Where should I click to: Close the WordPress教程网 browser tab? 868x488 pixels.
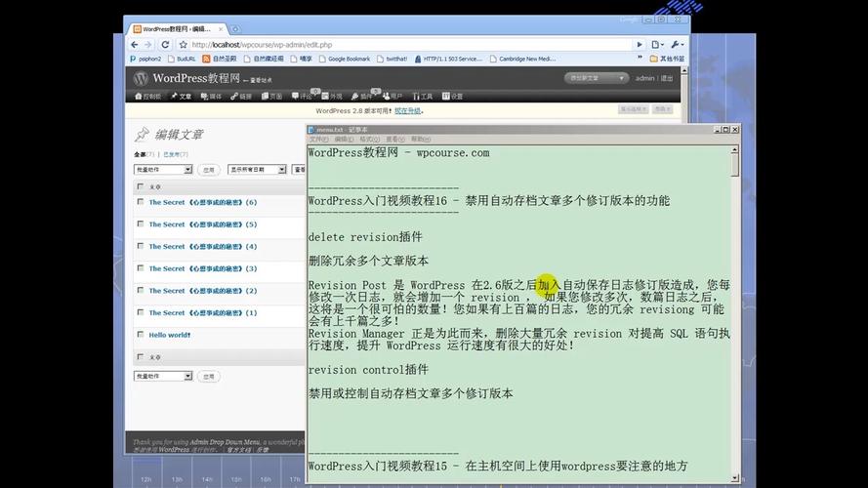(x=221, y=28)
